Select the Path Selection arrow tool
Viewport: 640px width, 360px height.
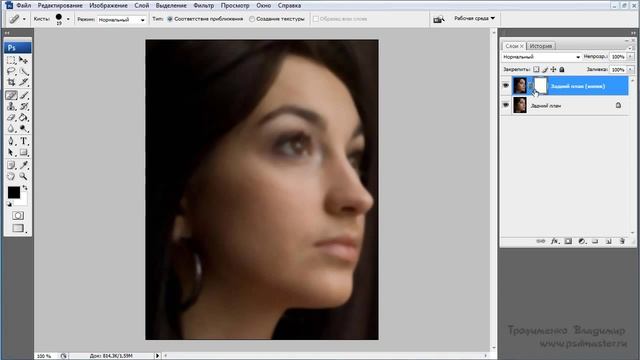pos(11,153)
